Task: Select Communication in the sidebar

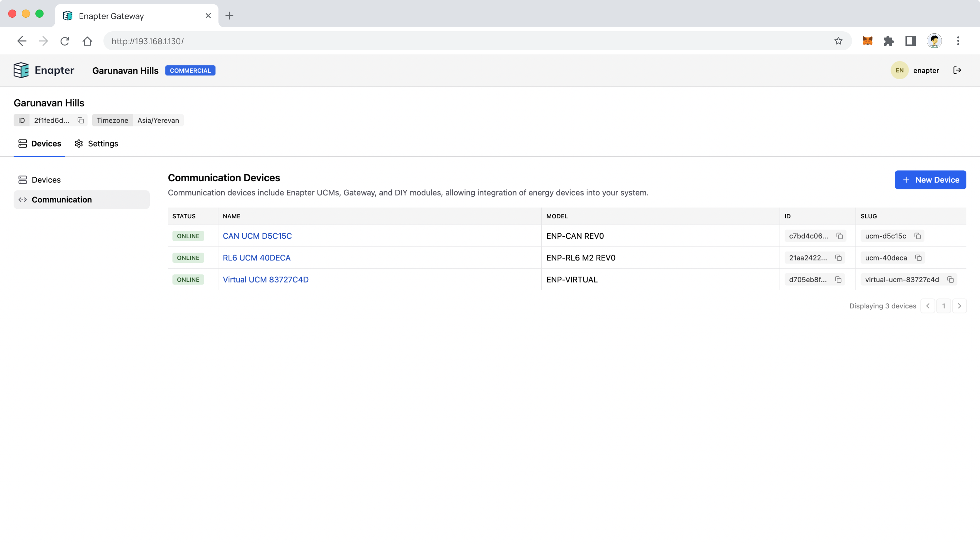Action: pyautogui.click(x=62, y=200)
